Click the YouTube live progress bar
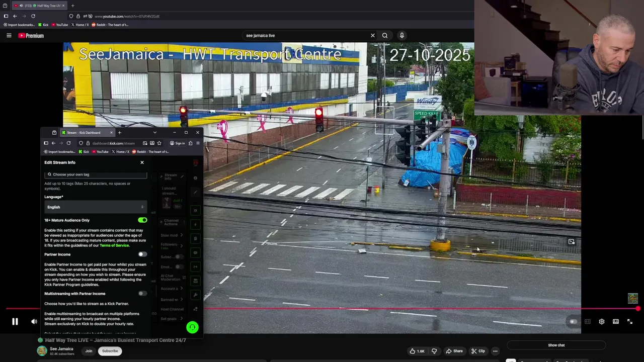 click(322, 309)
